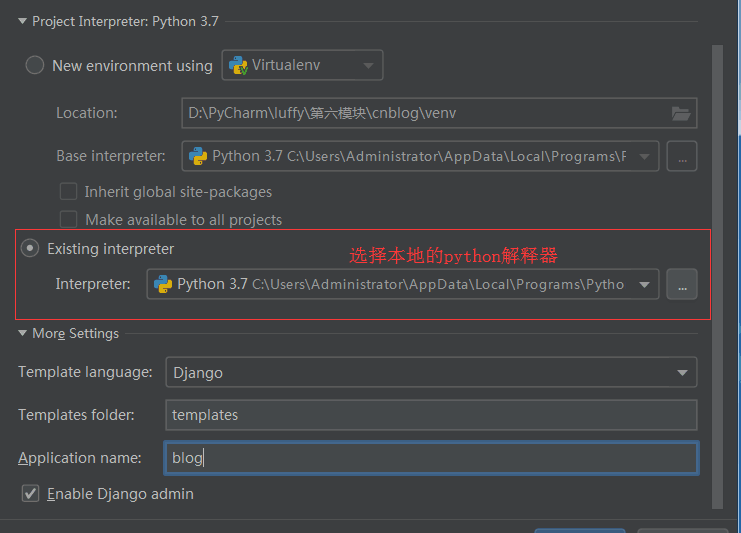Click the Application name input field
741x533 pixels.
pyautogui.click(x=431, y=458)
